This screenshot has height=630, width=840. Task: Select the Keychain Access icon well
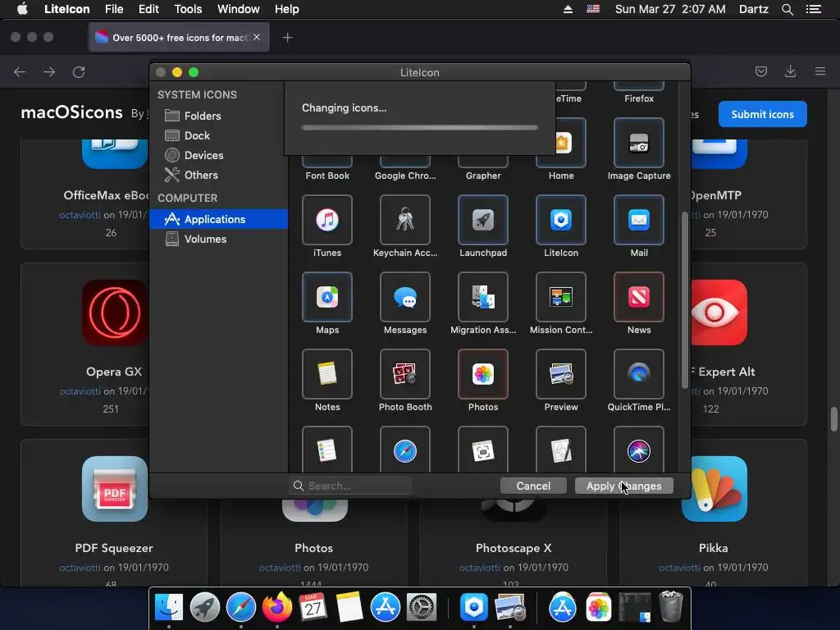(x=405, y=220)
